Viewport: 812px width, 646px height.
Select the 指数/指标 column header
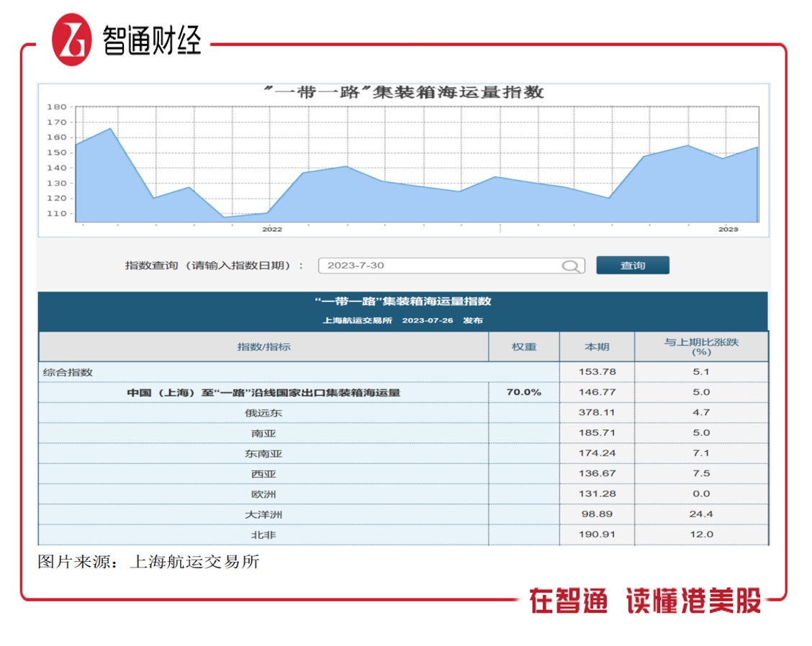tap(263, 347)
